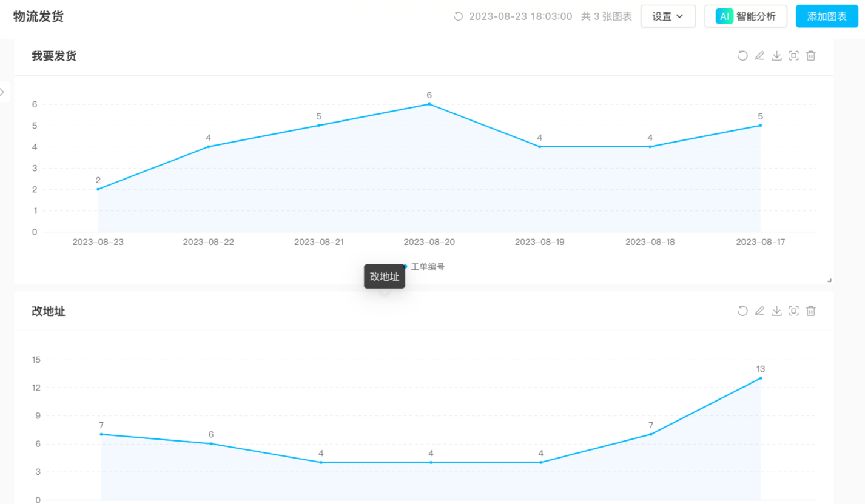Viewport: 865px width, 504px height.
Task: Edit the 改地址 chart
Action: point(759,311)
